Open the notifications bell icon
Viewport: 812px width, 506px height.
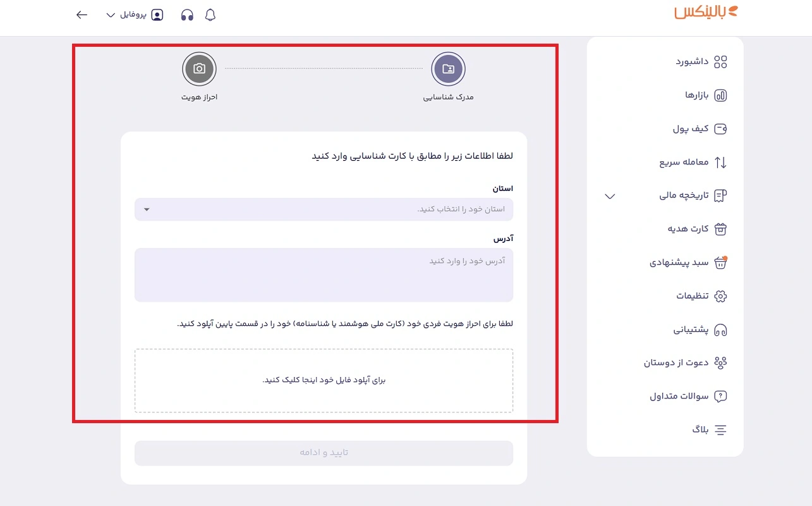[210, 15]
